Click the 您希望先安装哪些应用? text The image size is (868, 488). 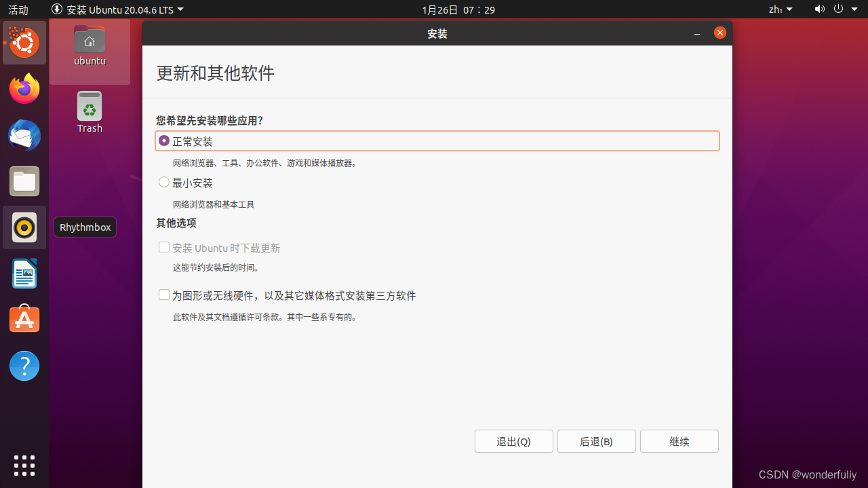click(x=210, y=121)
